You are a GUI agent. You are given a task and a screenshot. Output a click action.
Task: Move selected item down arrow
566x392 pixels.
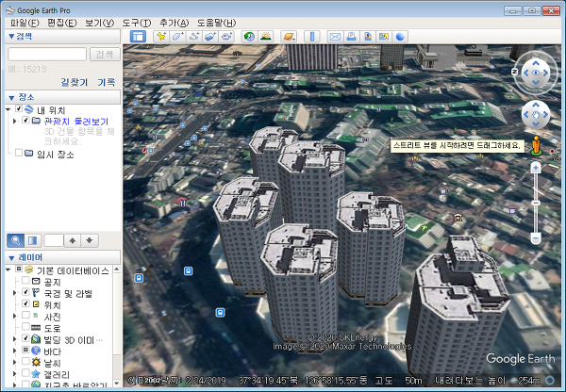tap(90, 240)
